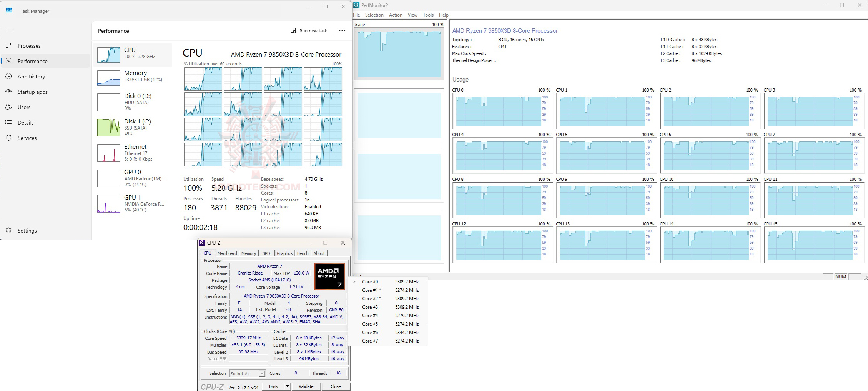The height and width of the screenshot is (391, 868).
Task: Switch to the Bench tab in CPU-Z
Action: (x=303, y=253)
